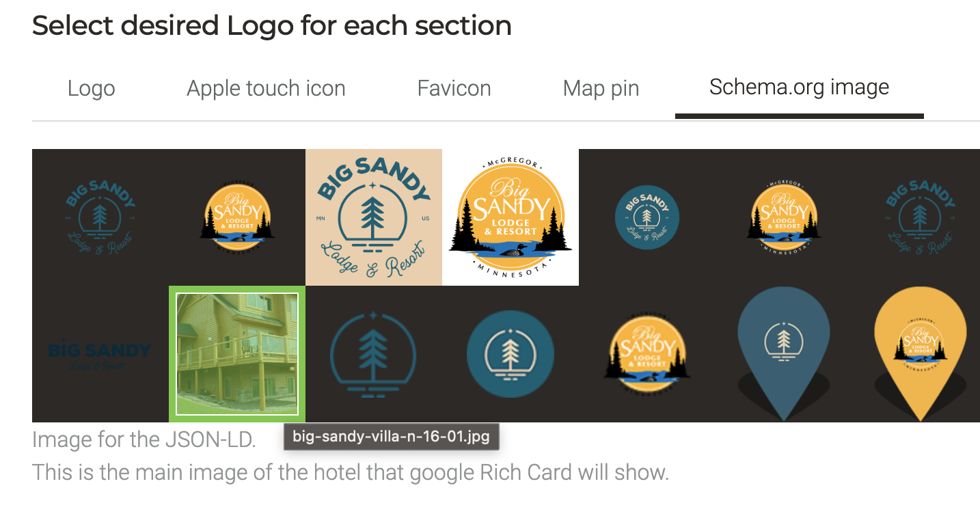The image size is (980, 514).
Task: Select the Map pin tab
Action: click(601, 88)
